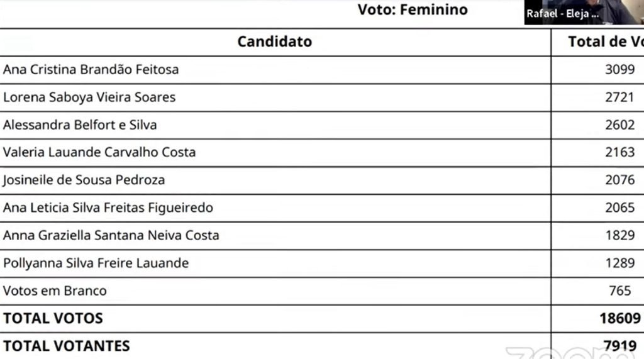644x359 pixels.
Task: Click the TOTAL VOTANTES row label
Action: (66, 346)
